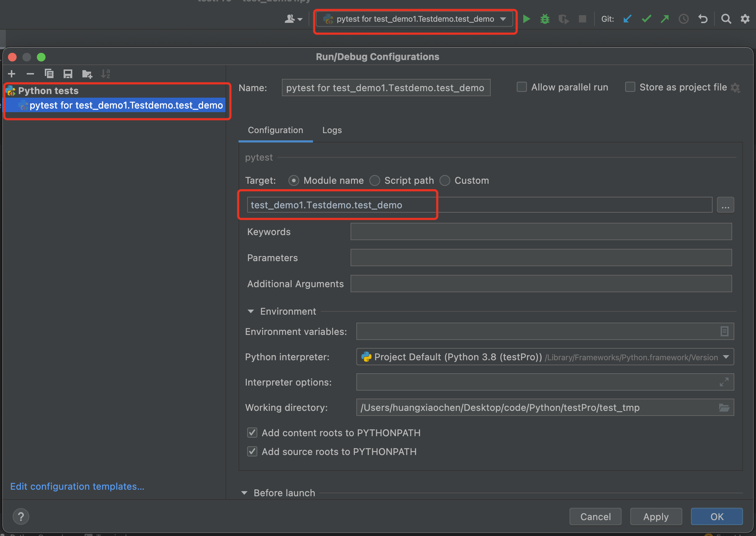
Task: Click the green Run button
Action: click(527, 19)
